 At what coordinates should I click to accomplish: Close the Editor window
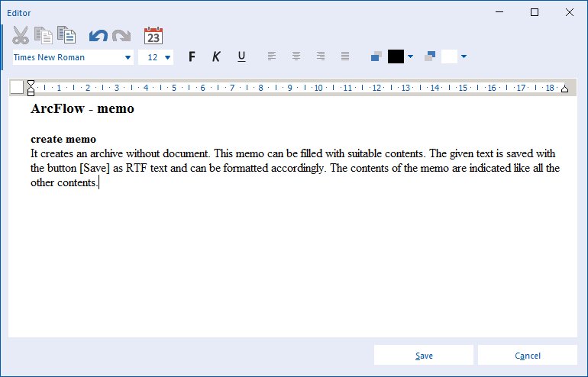pyautogui.click(x=569, y=12)
